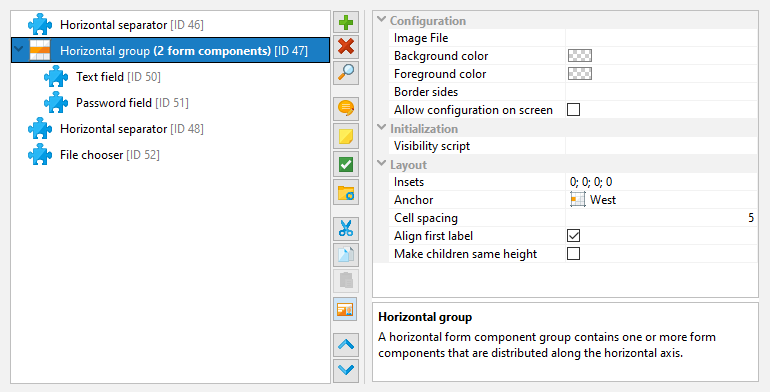The height and width of the screenshot is (392, 770).
Task: Click the orange comment bubble icon
Action: pyautogui.click(x=346, y=108)
